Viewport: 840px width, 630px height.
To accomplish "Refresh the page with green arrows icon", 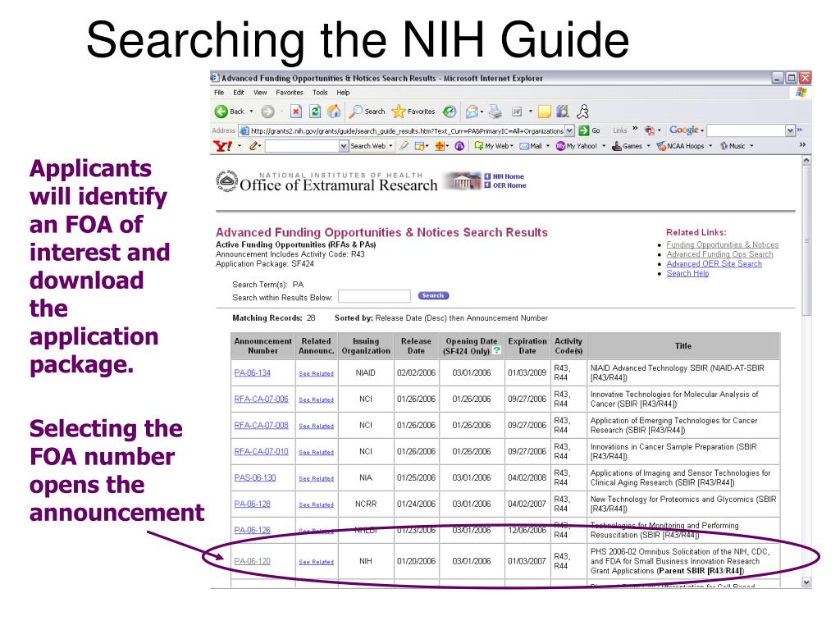I will [315, 112].
